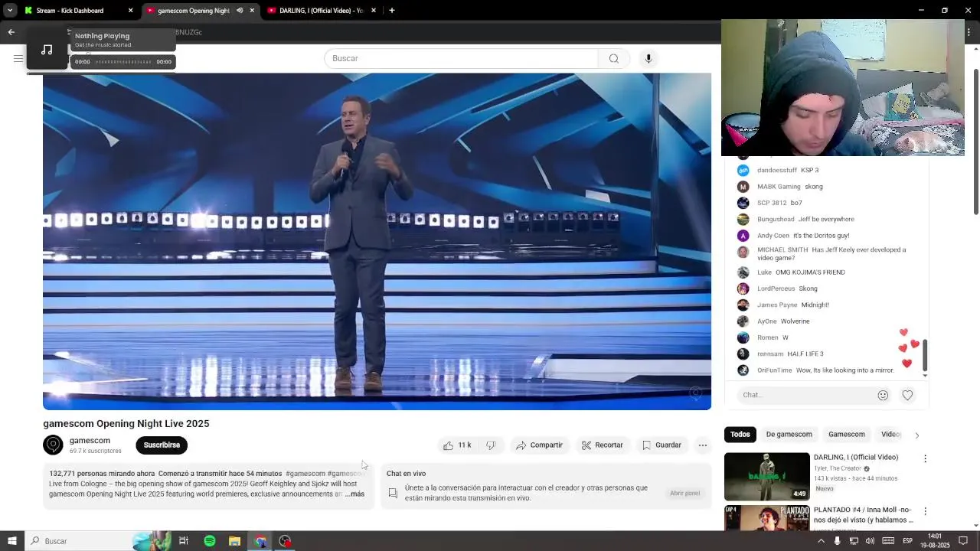
Task: Click the live chat scrollbar
Action: point(925,357)
